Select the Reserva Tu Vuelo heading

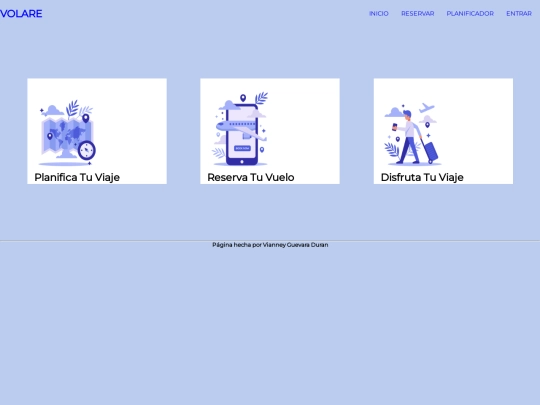[251, 177]
